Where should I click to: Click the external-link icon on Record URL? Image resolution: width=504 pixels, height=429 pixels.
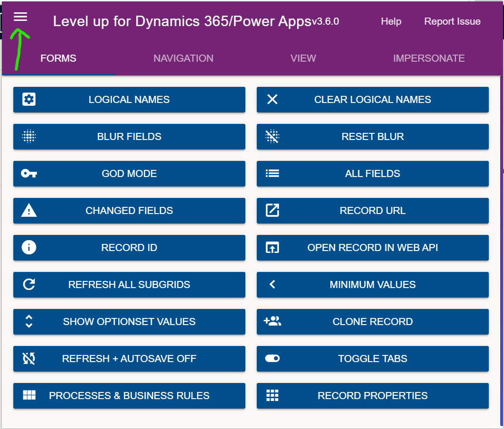coord(272,211)
